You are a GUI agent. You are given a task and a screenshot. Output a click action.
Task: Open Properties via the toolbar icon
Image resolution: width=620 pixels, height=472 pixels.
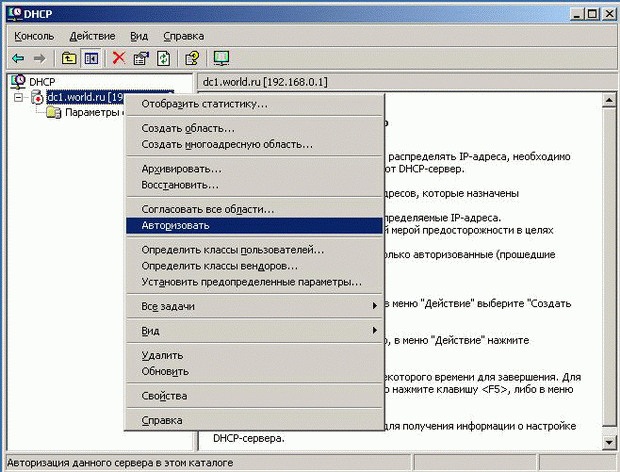coord(141,58)
